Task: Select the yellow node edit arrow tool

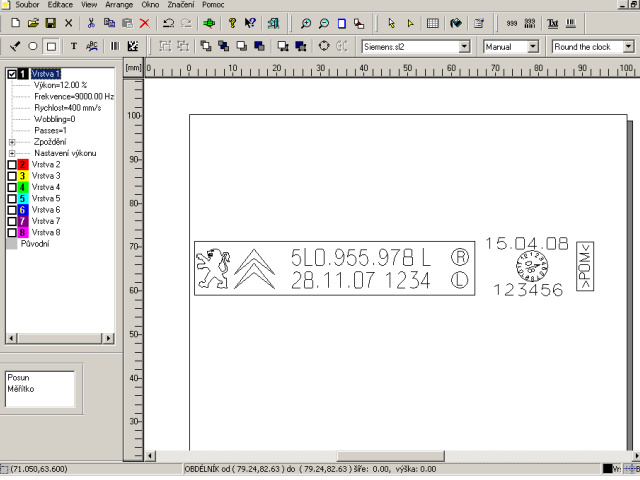Action: click(x=410, y=23)
